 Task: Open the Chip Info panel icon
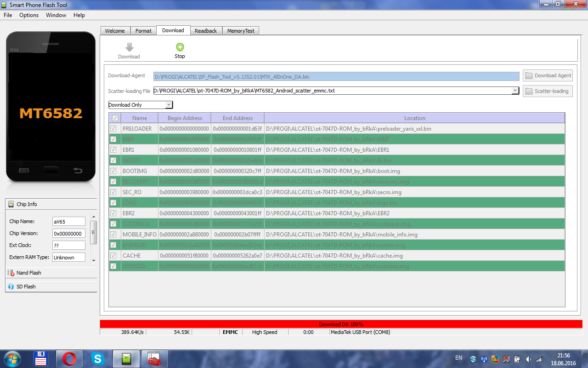coord(11,204)
